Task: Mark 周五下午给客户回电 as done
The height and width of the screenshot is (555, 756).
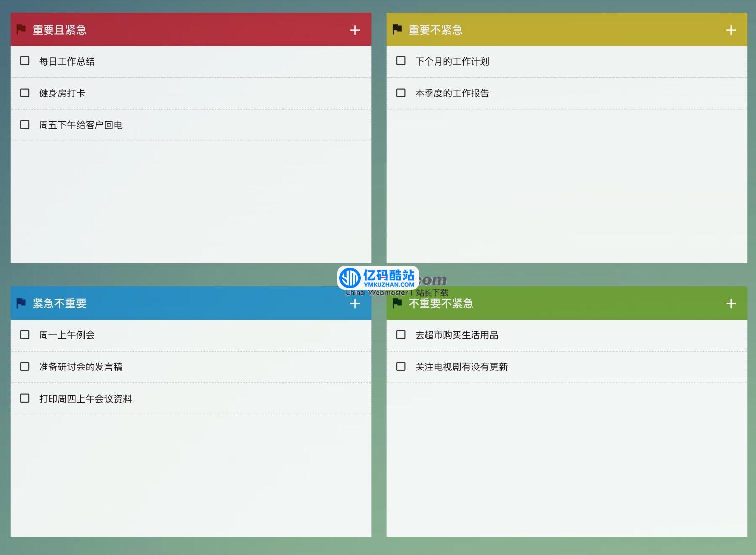Action: click(25, 124)
